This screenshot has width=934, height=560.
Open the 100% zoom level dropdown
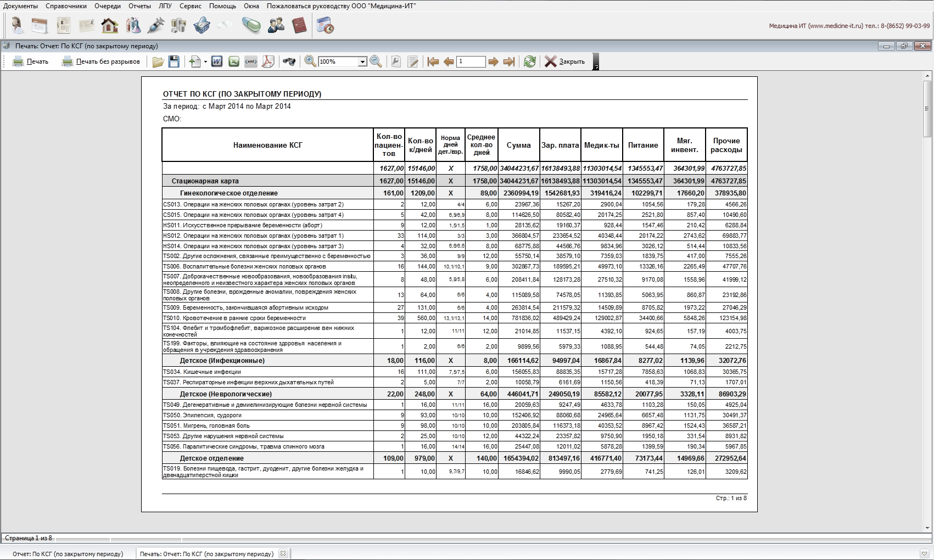pos(362,62)
